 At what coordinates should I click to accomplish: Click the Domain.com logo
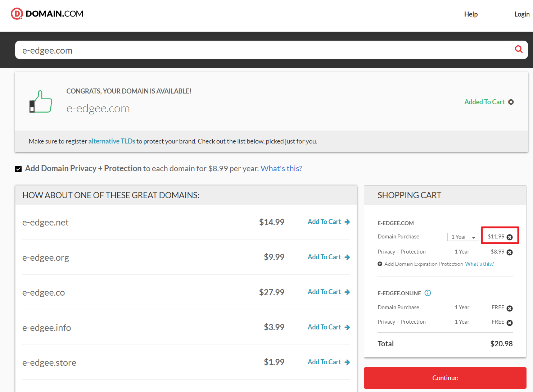click(x=47, y=14)
